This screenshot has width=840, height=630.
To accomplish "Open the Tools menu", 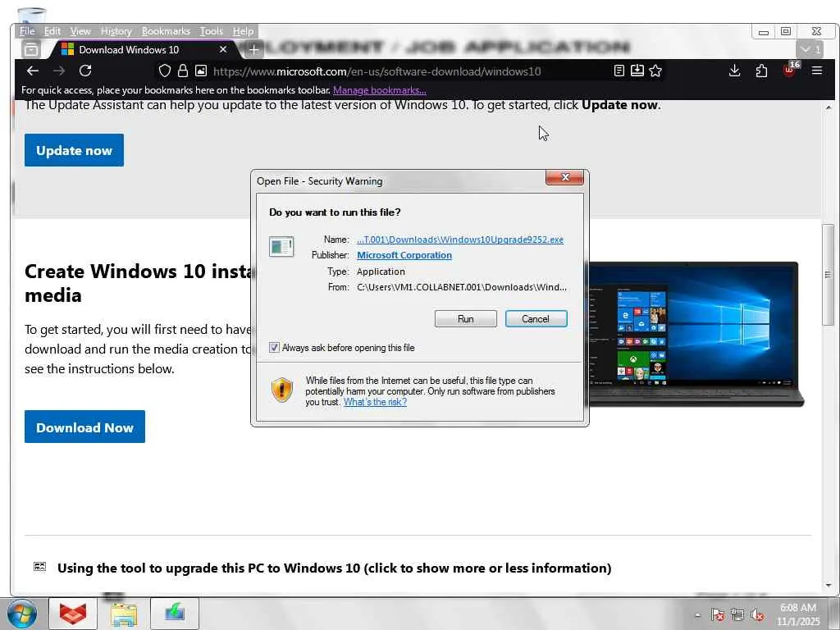I will coord(212,31).
